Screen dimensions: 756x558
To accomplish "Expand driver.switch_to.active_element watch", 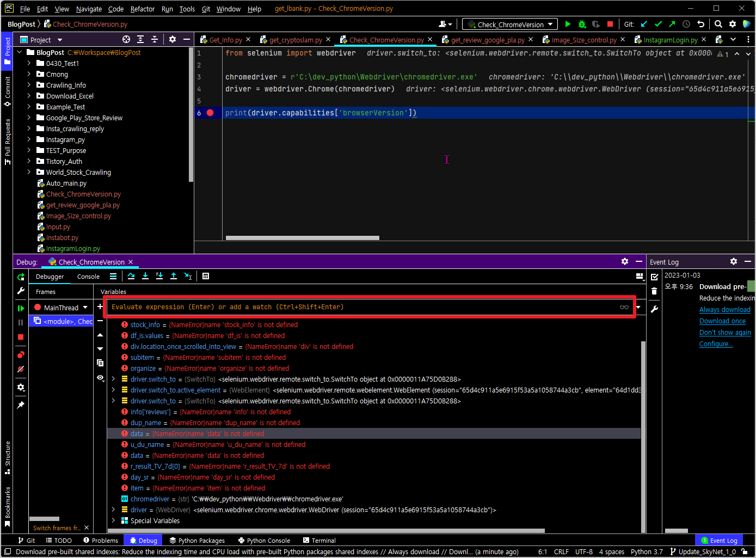I will pos(113,390).
